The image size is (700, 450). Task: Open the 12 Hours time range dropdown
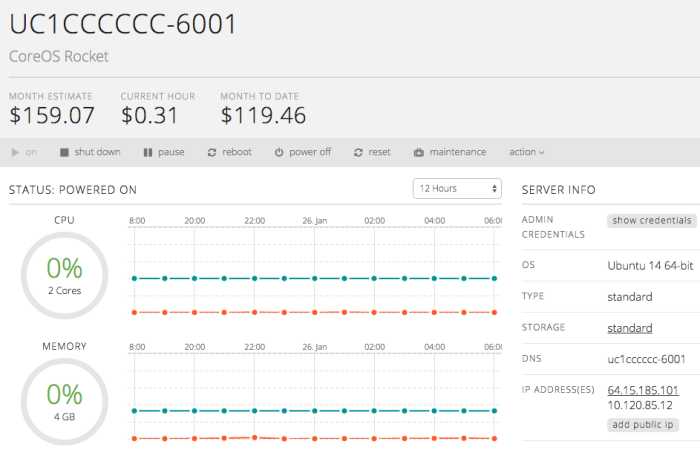point(457,189)
